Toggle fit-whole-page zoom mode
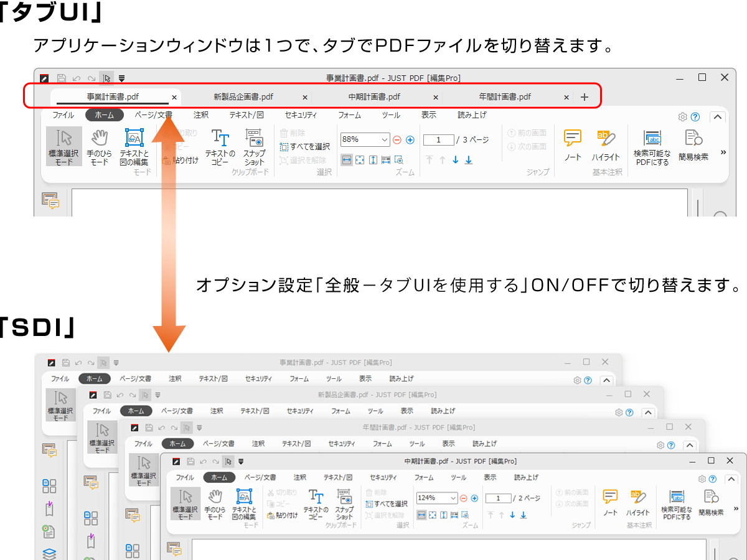Screen dimensions: 747x560 pos(360,160)
